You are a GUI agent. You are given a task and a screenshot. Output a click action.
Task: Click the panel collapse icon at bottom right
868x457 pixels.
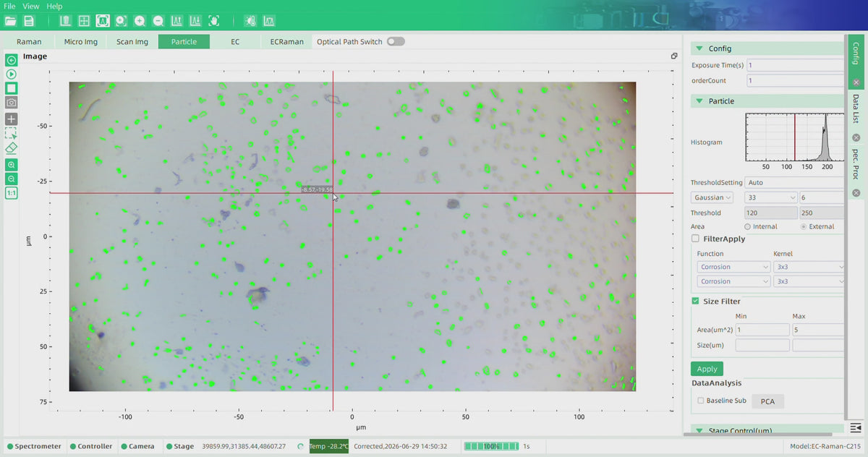click(856, 428)
